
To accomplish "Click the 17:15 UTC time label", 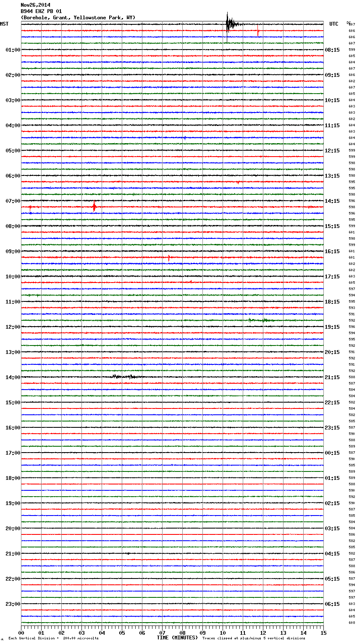I will click(332, 277).
